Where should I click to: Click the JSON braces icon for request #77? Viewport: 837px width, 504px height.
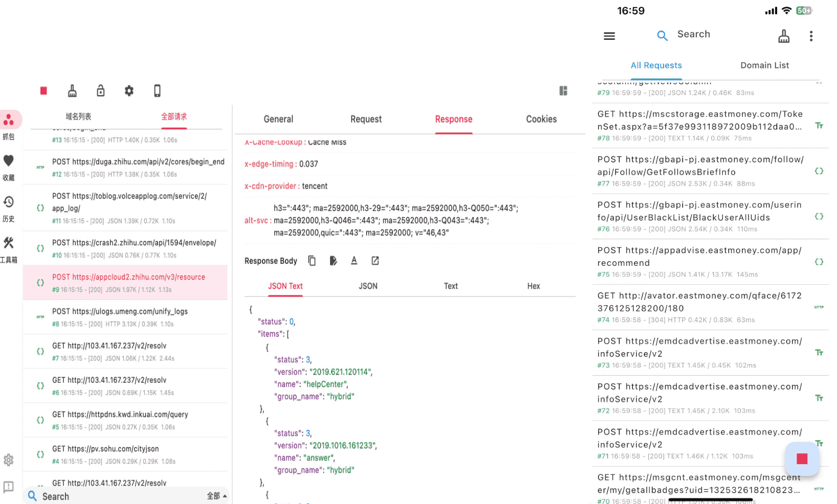point(819,171)
